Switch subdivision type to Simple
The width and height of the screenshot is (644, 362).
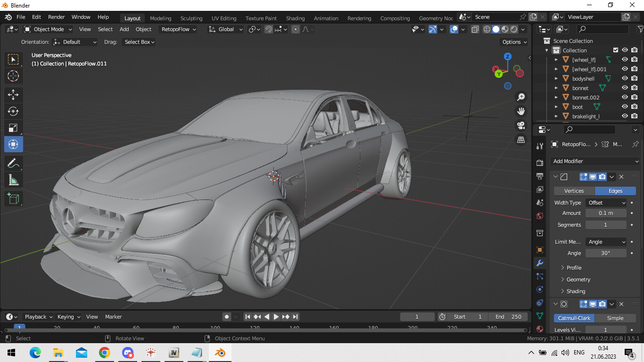(x=616, y=318)
